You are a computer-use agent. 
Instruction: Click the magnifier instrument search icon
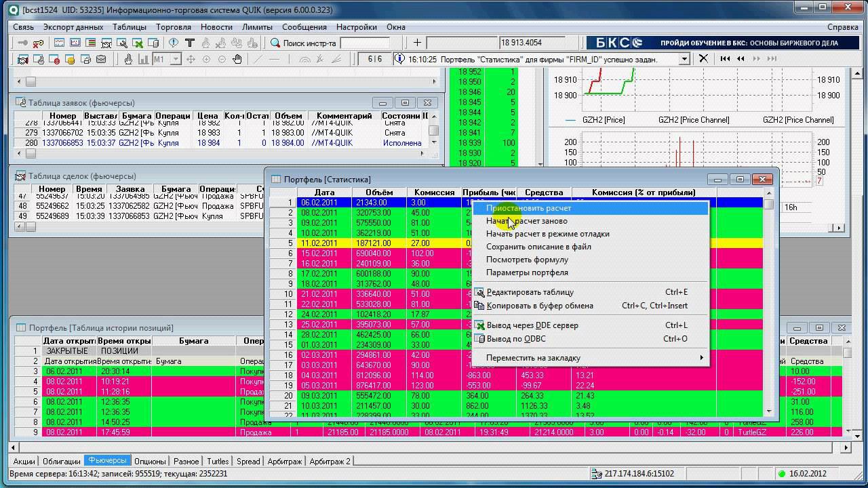275,43
